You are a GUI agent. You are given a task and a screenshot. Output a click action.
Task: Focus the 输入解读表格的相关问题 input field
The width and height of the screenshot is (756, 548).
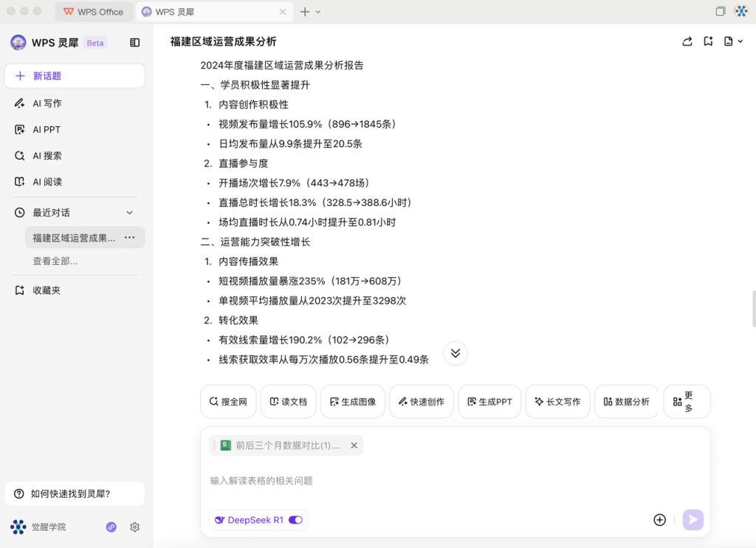tap(455, 481)
